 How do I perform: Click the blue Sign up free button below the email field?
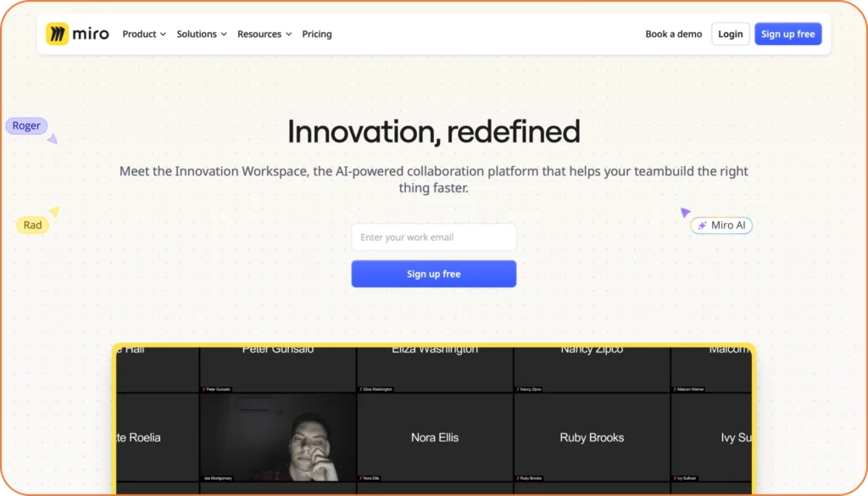(x=433, y=273)
